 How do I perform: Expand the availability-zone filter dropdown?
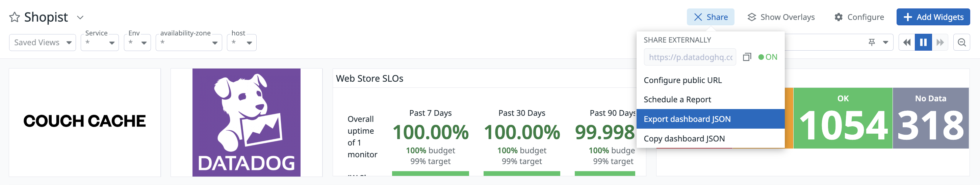[189, 42]
